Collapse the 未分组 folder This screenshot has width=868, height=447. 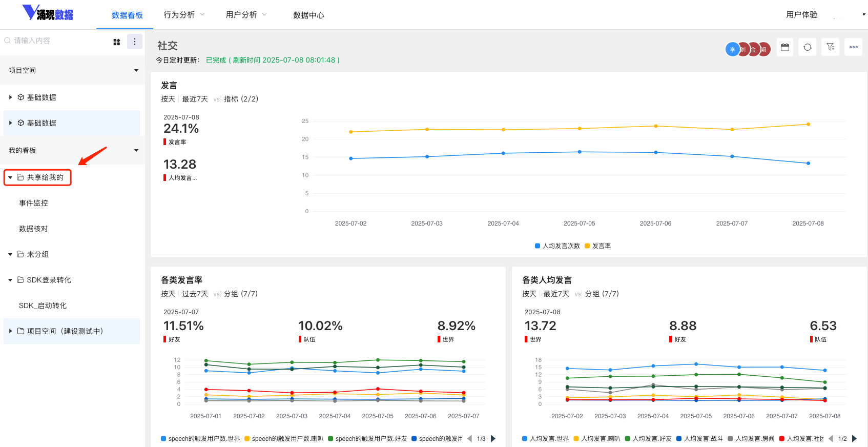click(x=10, y=254)
